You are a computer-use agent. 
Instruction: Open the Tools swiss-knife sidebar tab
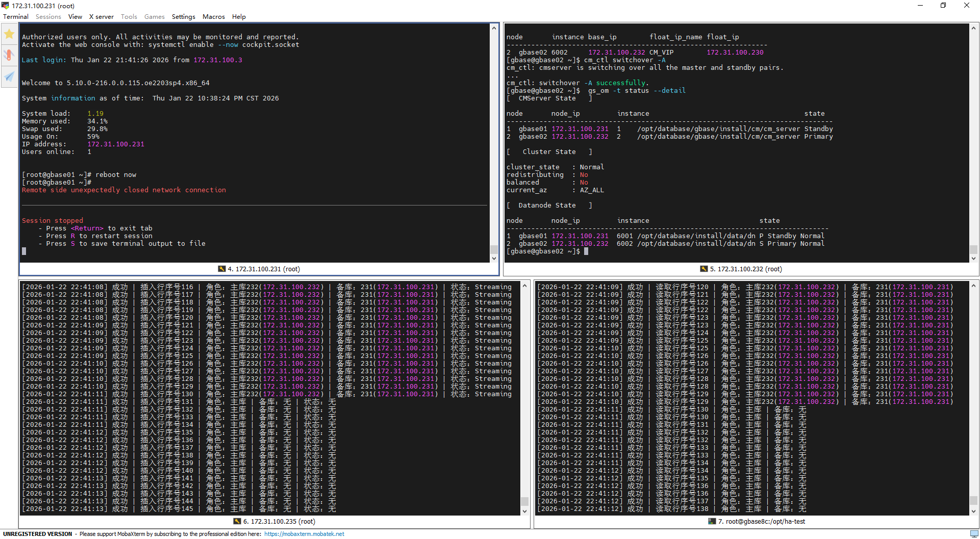(x=9, y=55)
